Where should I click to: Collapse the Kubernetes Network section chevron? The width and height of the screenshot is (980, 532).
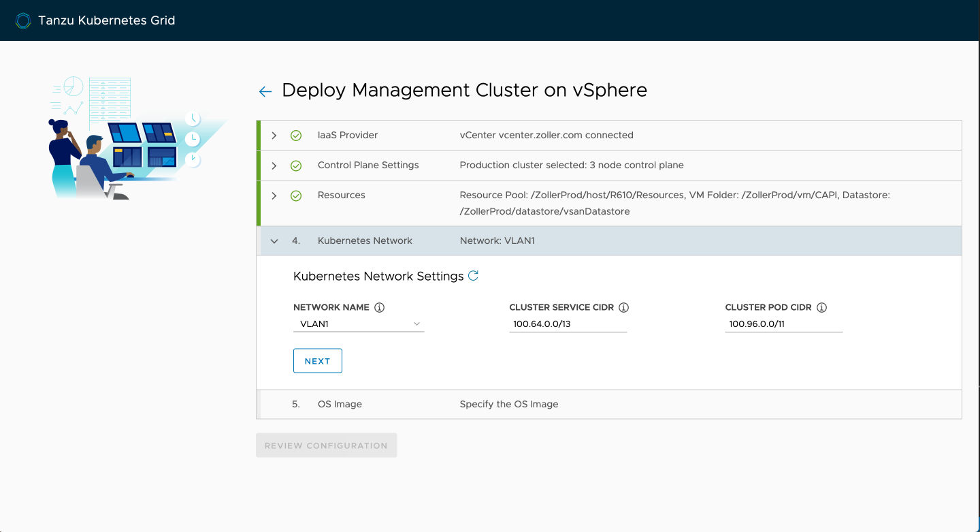click(x=274, y=241)
